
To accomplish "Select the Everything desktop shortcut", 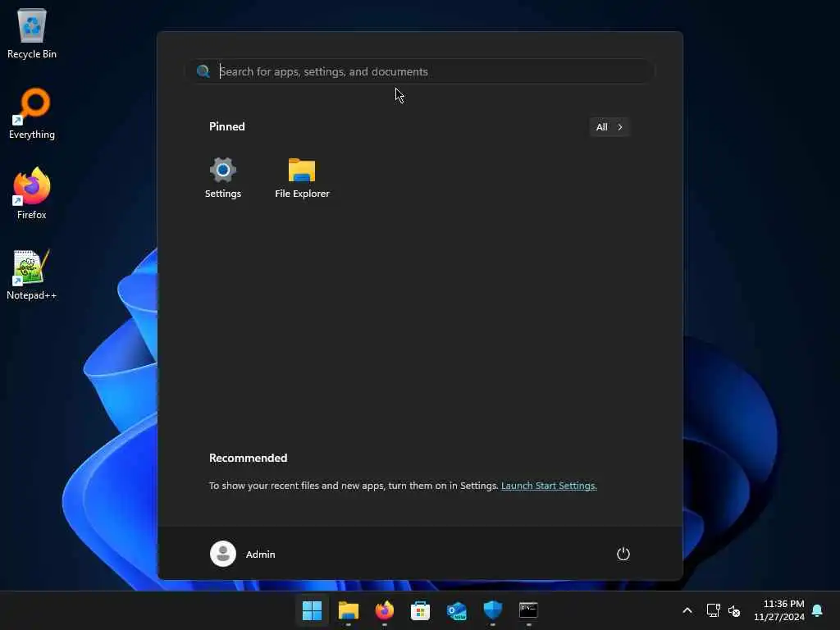I will pos(32,113).
